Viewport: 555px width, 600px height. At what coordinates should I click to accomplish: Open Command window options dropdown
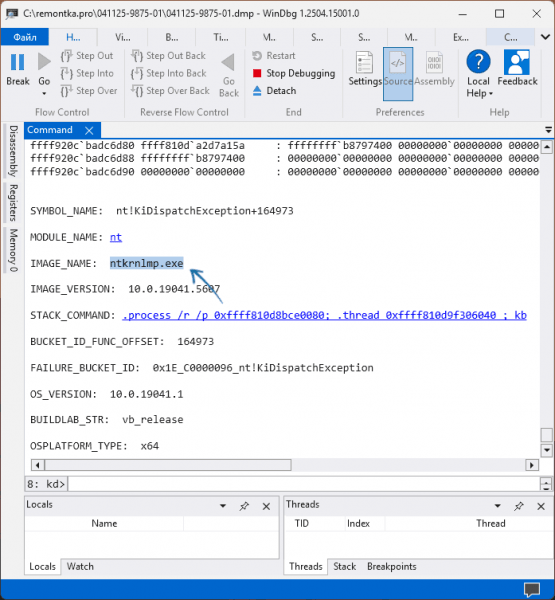pos(548,130)
